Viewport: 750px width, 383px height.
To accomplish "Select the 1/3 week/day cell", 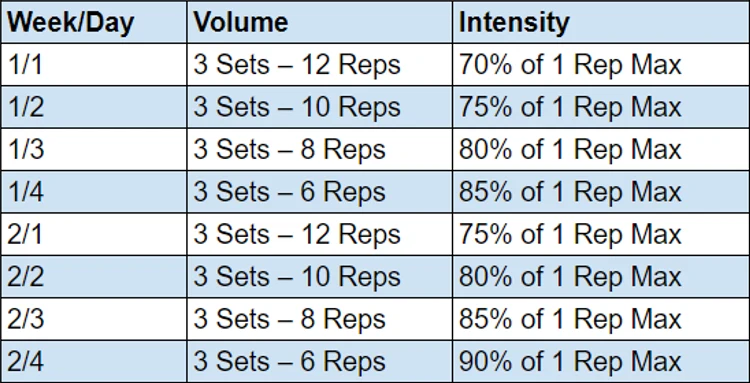I will tap(94, 149).
